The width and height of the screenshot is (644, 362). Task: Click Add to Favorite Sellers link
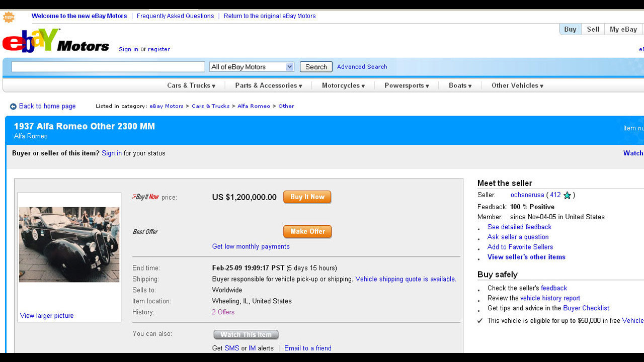[x=520, y=247]
